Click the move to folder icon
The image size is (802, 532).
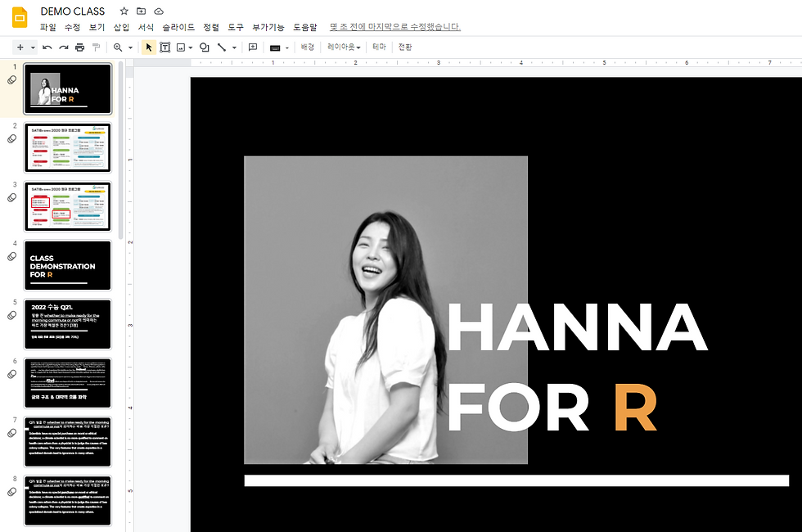tap(142, 11)
